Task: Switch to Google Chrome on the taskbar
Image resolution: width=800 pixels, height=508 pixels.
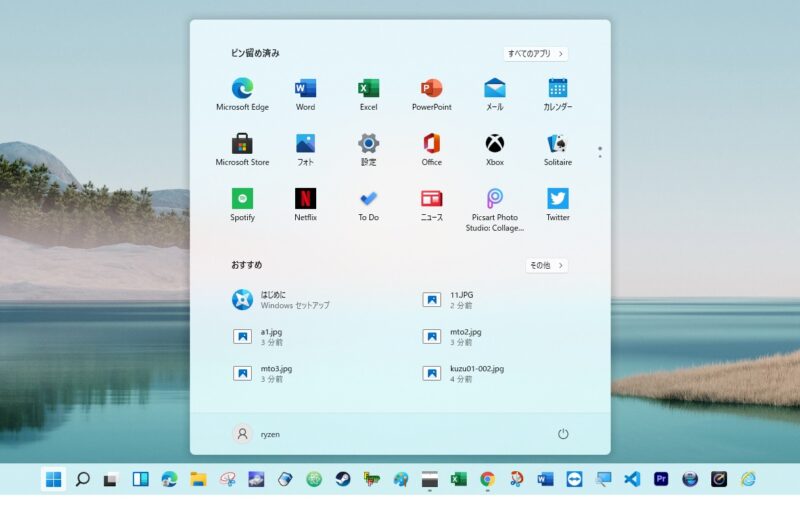Action: click(x=487, y=479)
